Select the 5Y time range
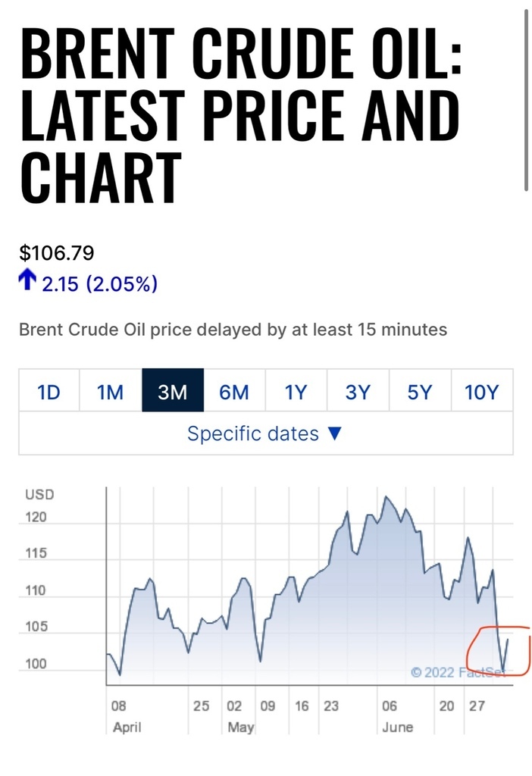Screen dimensions: 532x776 pos(420,392)
